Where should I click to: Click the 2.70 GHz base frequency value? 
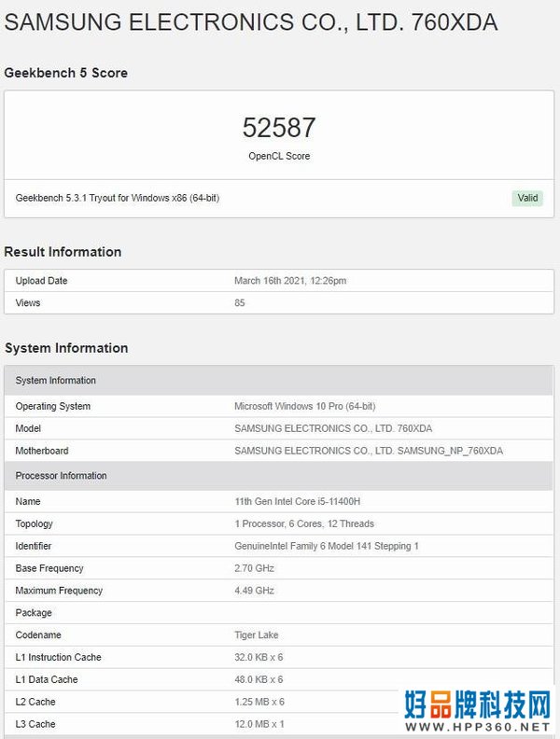click(x=254, y=568)
